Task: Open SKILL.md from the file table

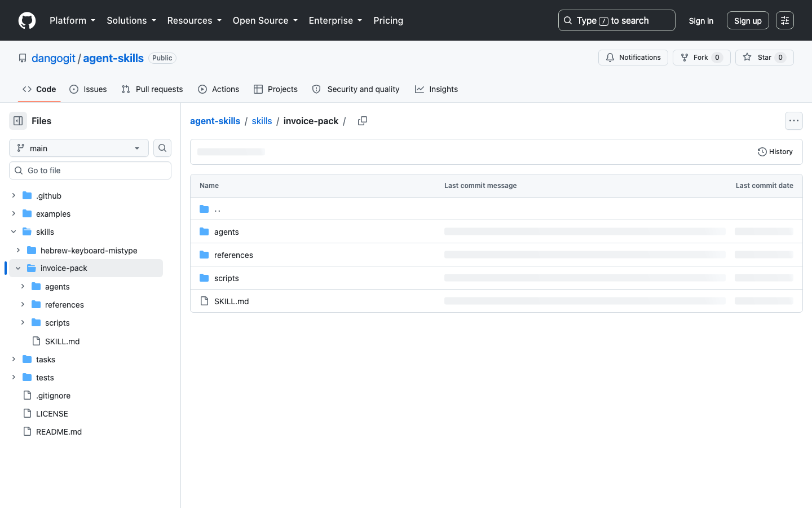Action: pyautogui.click(x=232, y=301)
